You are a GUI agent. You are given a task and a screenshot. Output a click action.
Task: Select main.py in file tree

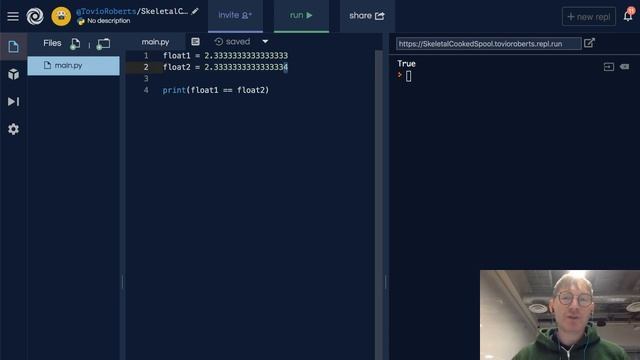tap(73, 66)
